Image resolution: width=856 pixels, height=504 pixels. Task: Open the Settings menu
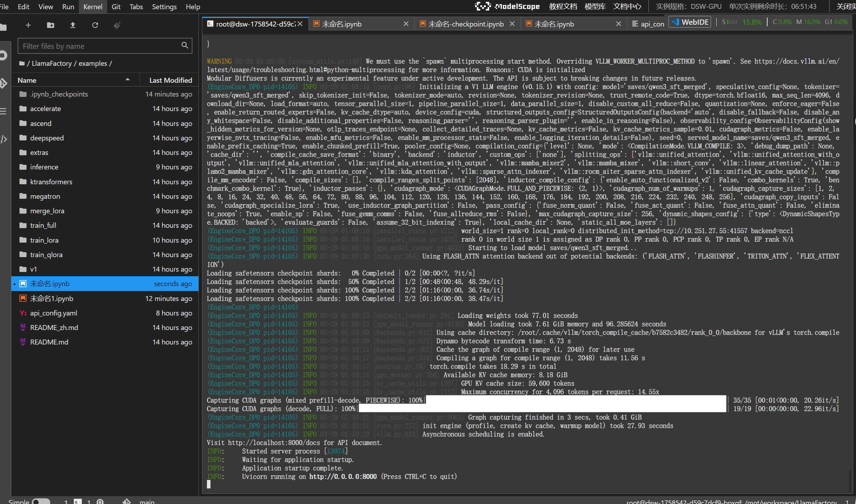[164, 7]
